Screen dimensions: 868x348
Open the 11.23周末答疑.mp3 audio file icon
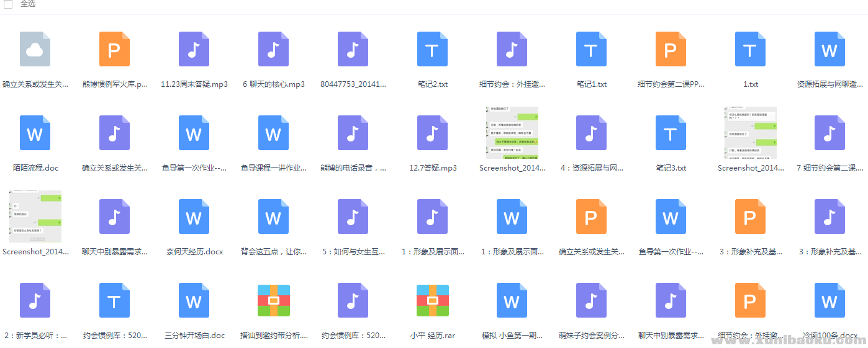coord(194,49)
